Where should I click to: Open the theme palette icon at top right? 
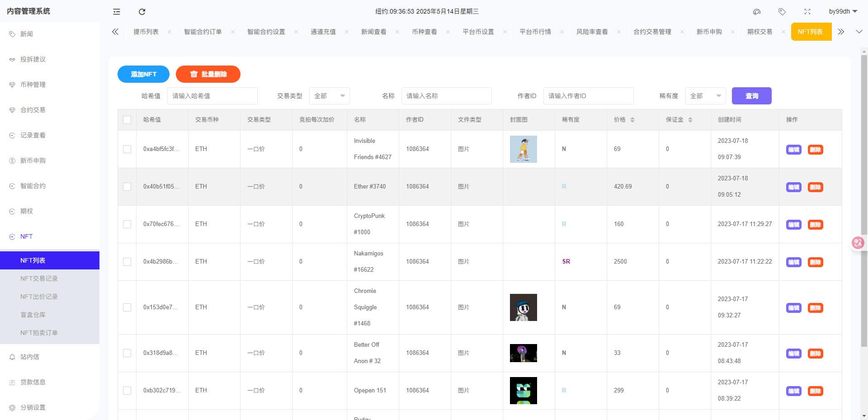click(x=757, y=11)
